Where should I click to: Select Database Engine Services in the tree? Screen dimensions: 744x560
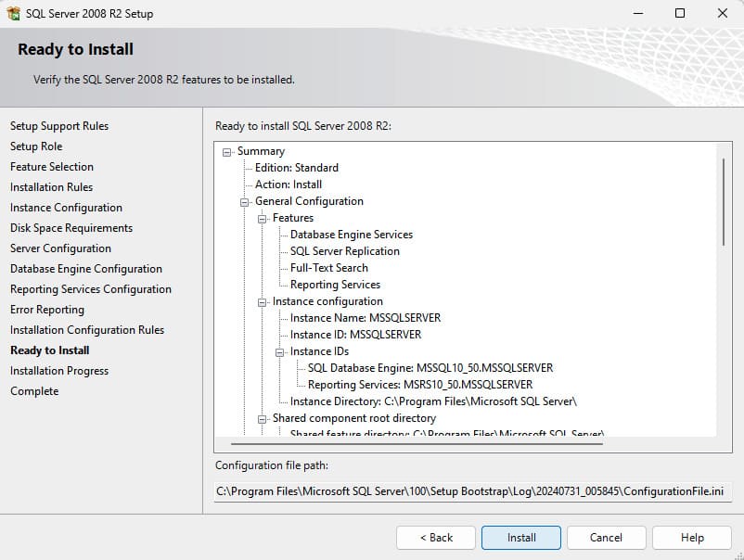point(352,235)
